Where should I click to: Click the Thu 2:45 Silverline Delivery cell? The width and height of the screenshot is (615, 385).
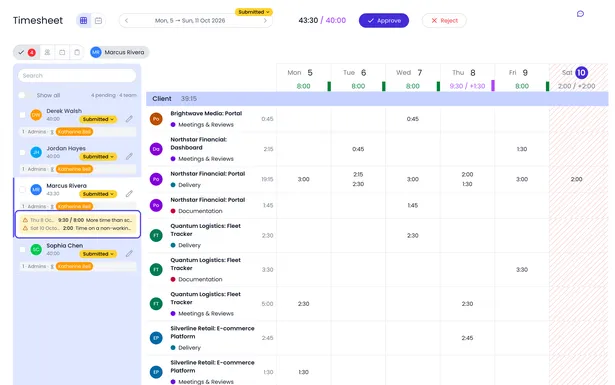[467, 338]
